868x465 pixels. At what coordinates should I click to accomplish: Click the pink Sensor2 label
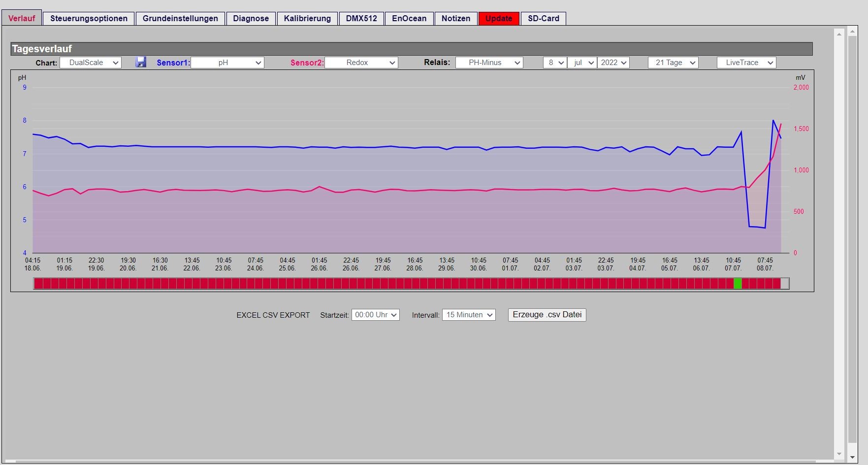pyautogui.click(x=307, y=63)
